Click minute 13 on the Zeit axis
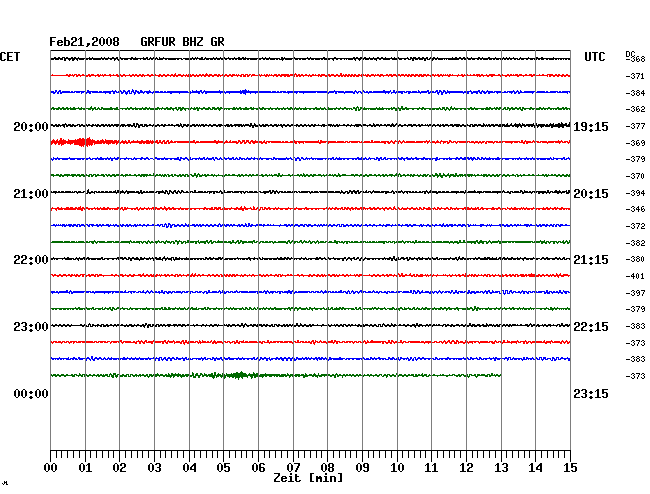Viewport: 650px width, 494px height. click(x=501, y=468)
